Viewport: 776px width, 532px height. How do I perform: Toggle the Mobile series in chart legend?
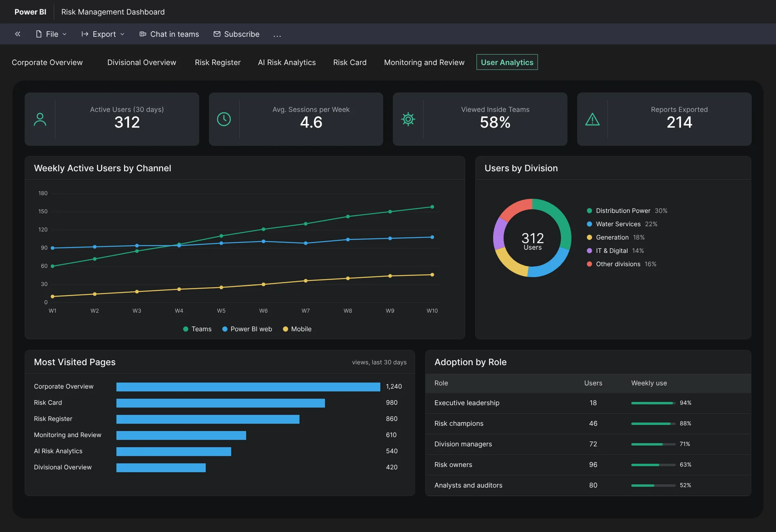point(297,329)
